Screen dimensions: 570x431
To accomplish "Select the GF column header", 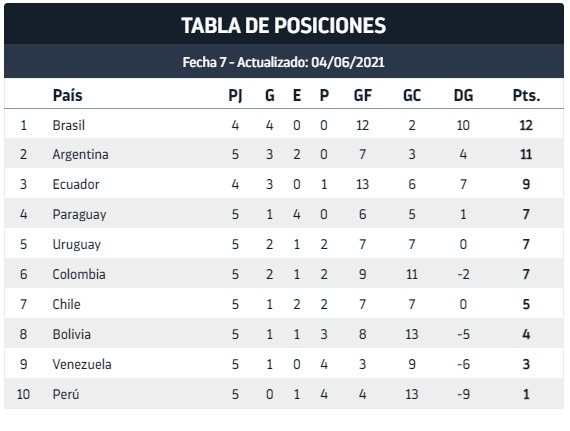I will pos(362,95).
